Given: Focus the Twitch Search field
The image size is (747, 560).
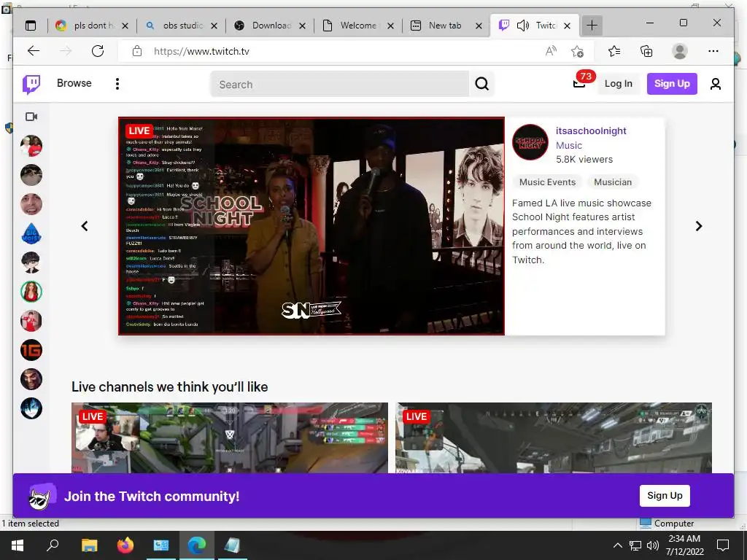Looking at the screenshot, I should tap(340, 85).
